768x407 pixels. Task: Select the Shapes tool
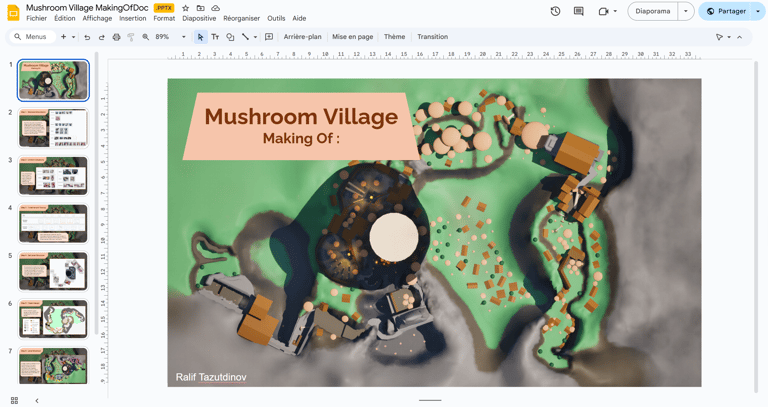pos(230,37)
